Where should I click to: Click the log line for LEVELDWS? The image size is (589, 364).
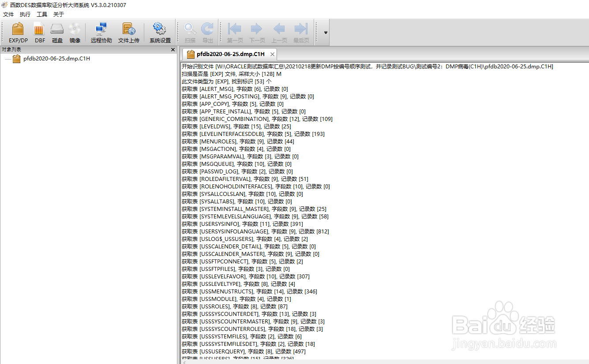tap(236, 127)
